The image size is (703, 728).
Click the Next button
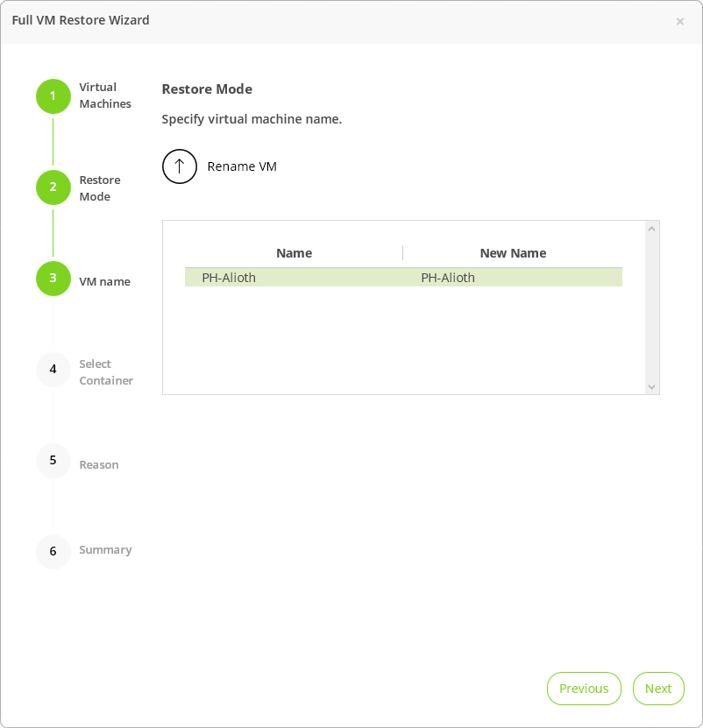[x=658, y=689]
